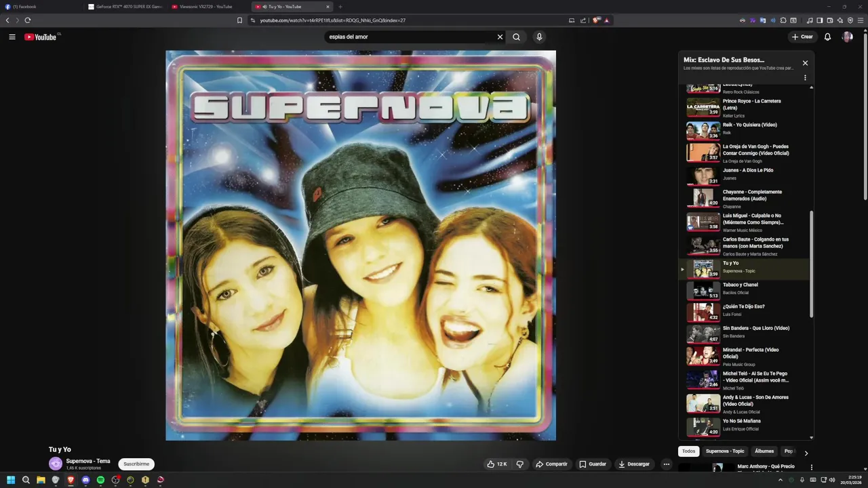
Task: Select the partially visible Pop chip
Action: pos(789,451)
